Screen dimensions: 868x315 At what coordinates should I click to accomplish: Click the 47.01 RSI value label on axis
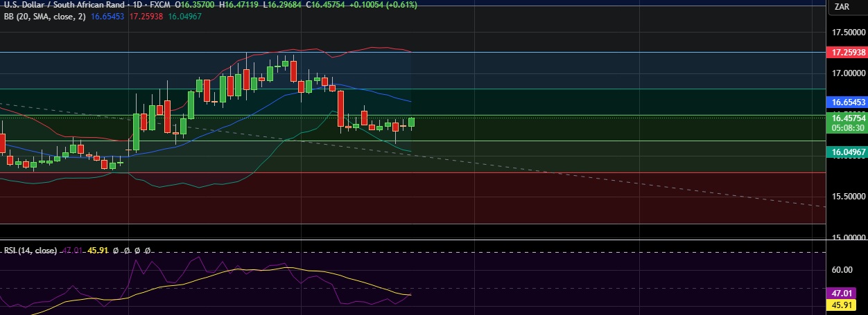[841, 294]
